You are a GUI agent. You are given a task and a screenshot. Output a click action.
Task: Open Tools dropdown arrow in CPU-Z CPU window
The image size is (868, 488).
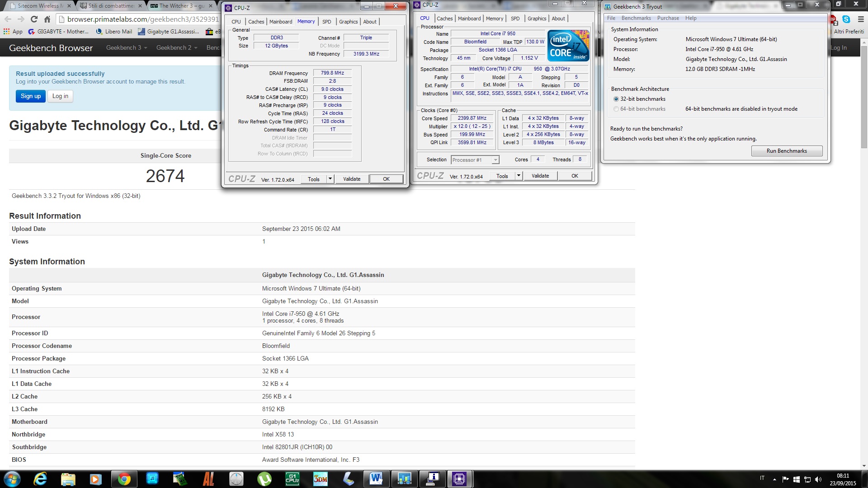coord(519,176)
